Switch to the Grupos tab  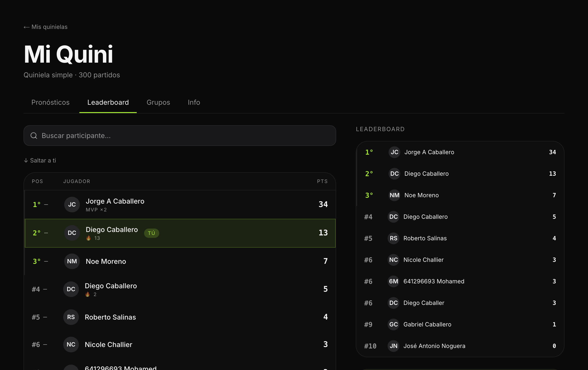click(x=158, y=102)
